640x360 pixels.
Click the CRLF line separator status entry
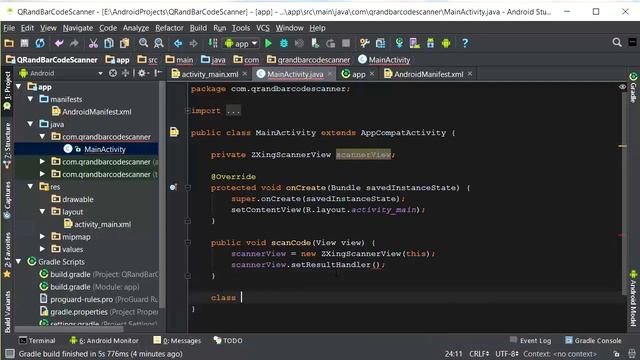(x=479, y=353)
